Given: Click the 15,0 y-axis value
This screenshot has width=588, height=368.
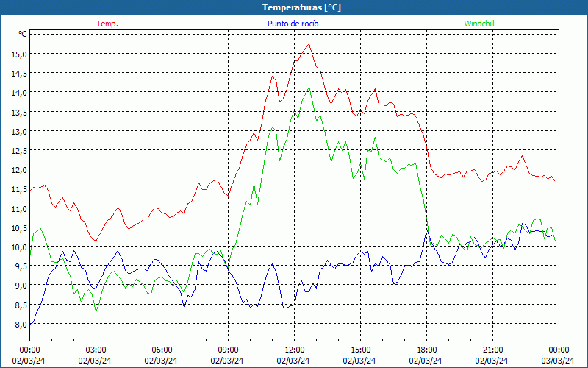Looking at the screenshot, I should point(19,54).
